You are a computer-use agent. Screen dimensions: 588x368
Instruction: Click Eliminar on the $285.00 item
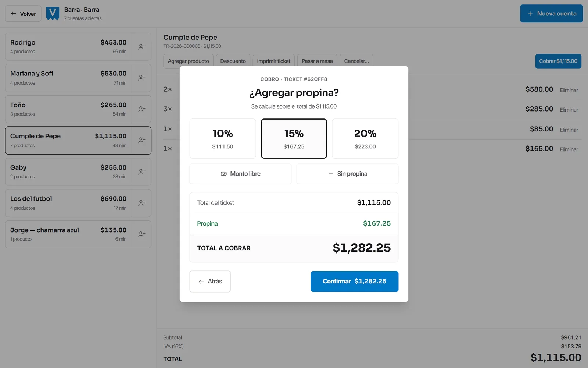[569, 110]
